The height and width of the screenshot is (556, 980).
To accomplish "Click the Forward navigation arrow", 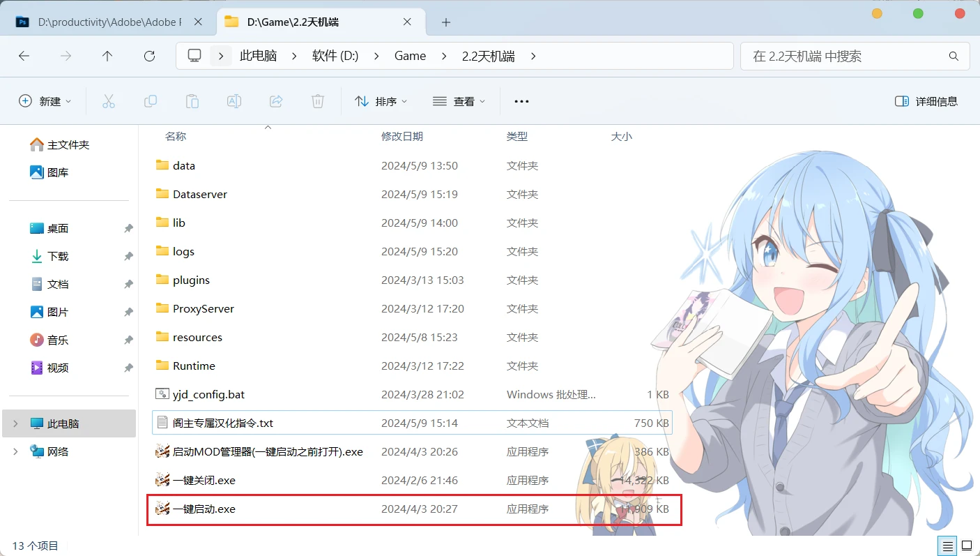I will click(66, 57).
